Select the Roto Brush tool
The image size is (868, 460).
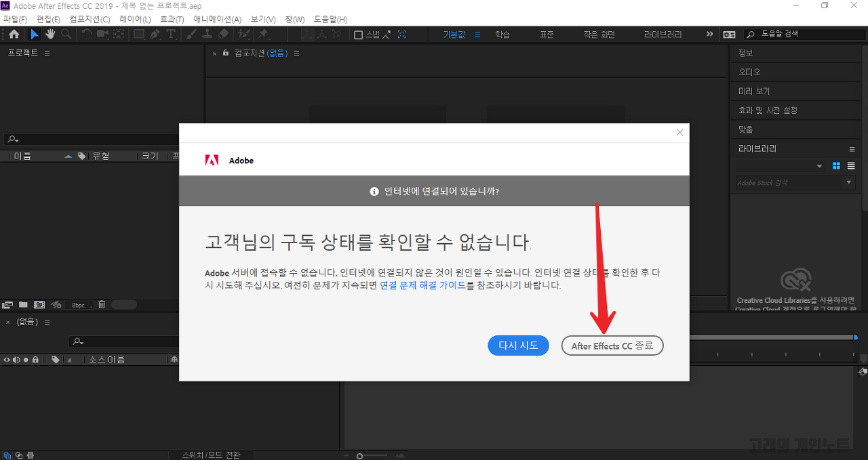[243, 35]
